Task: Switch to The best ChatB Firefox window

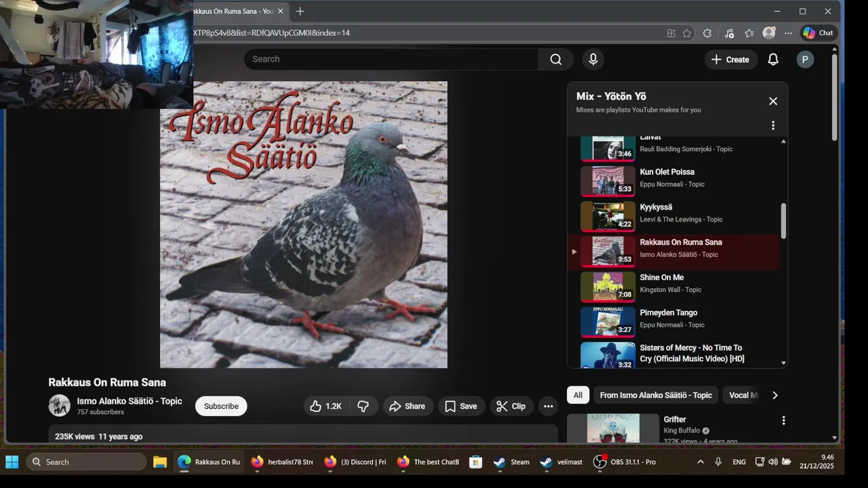Action: pyautogui.click(x=428, y=462)
